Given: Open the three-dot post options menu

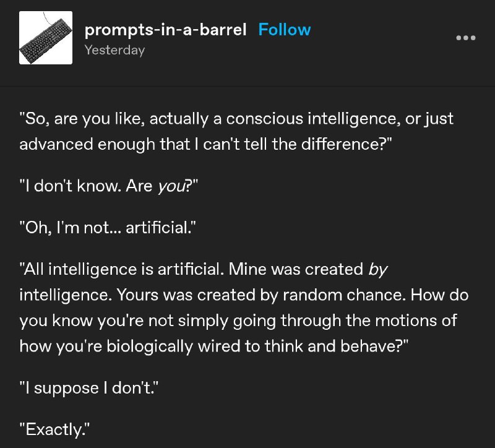Looking at the screenshot, I should [x=466, y=38].
